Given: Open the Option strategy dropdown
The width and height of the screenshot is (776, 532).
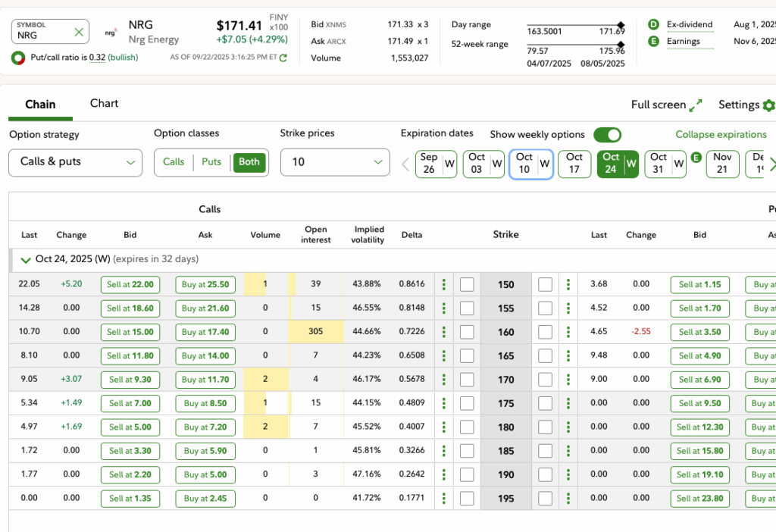Looking at the screenshot, I should pyautogui.click(x=75, y=162).
